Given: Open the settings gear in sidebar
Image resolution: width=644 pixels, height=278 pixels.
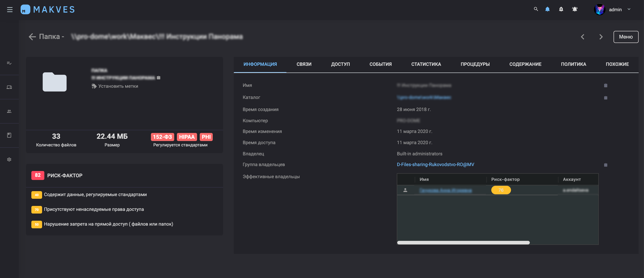Looking at the screenshot, I should 9,160.
